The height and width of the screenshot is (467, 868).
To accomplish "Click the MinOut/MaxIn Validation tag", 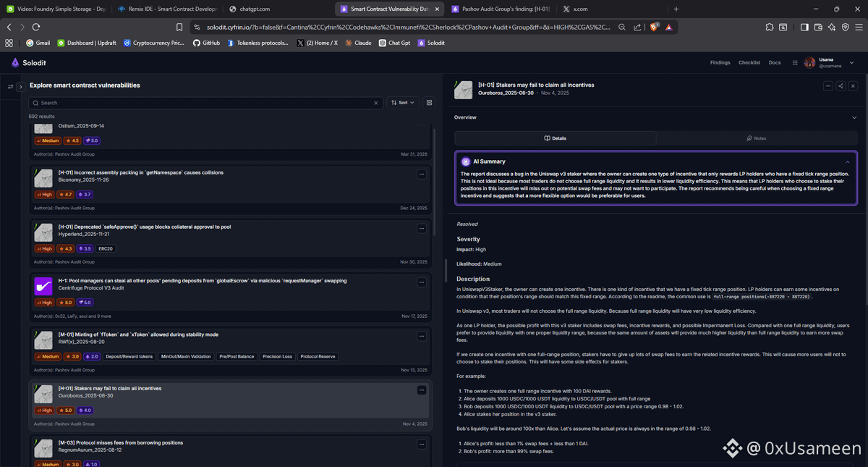I will pyautogui.click(x=186, y=356).
